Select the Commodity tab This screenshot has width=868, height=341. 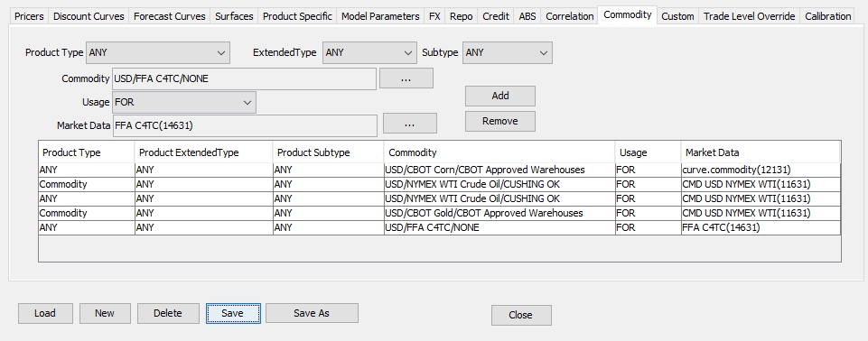pos(628,15)
